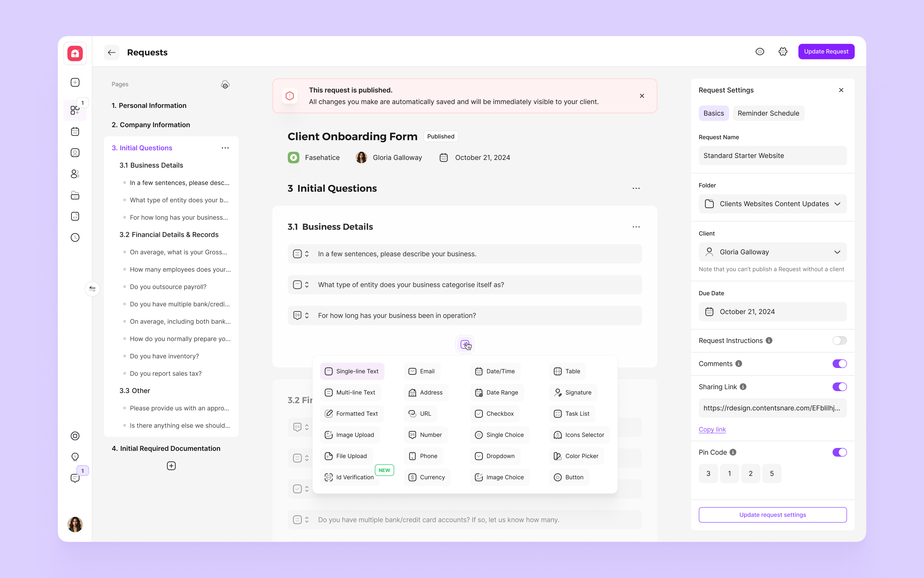This screenshot has width=924, height=578.
Task: Click the Copy link hyperlink
Action: (712, 429)
